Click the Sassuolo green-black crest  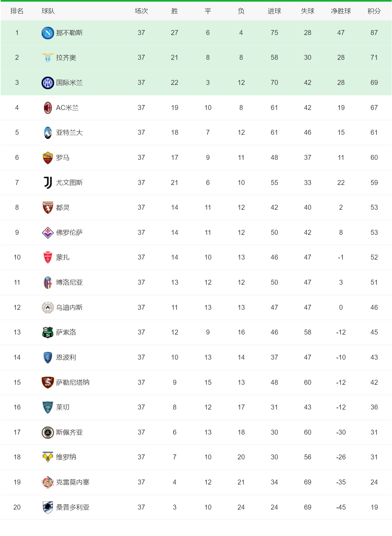pos(48,332)
